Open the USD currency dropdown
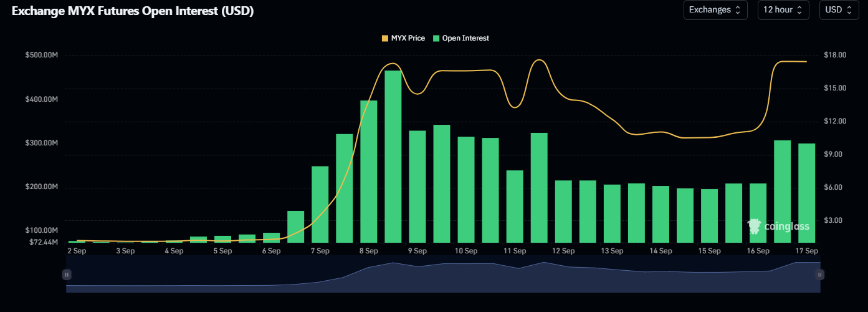Screen dimensions: 868x312 (x=839, y=10)
